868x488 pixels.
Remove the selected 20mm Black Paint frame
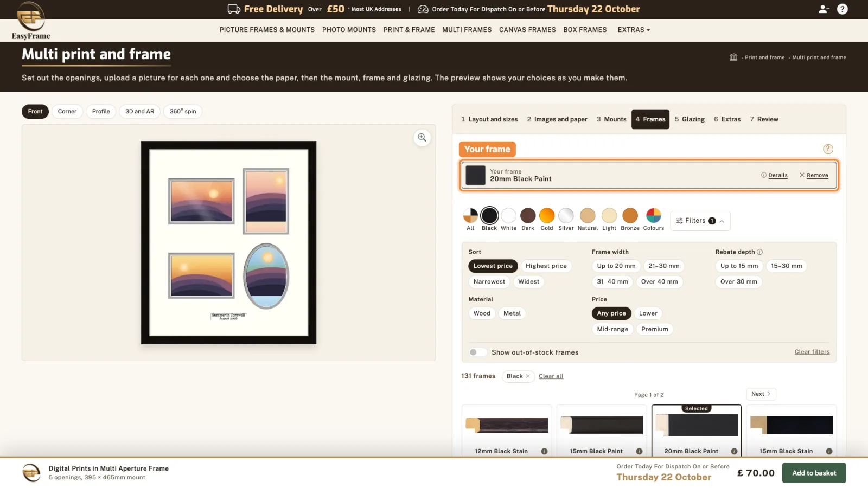pos(814,175)
